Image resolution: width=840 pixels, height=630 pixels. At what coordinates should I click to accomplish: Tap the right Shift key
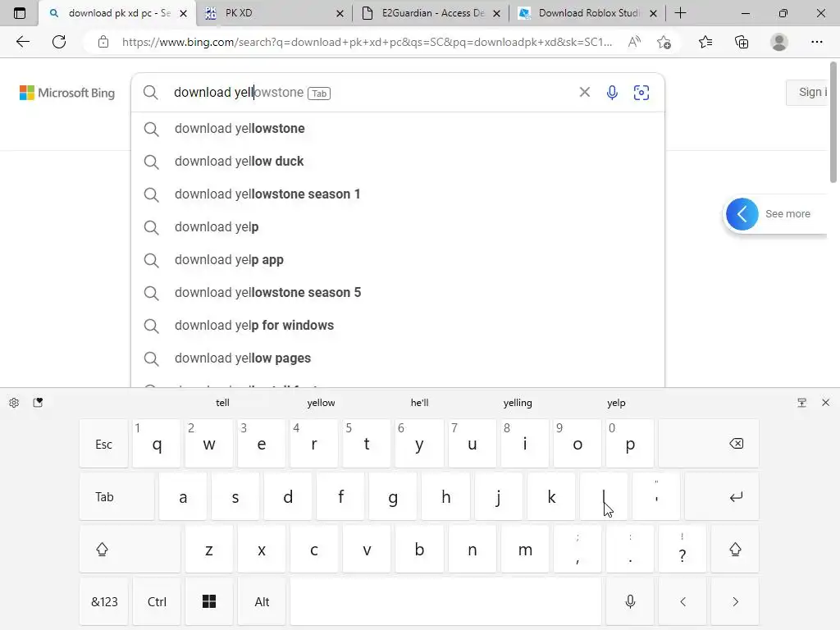point(735,549)
